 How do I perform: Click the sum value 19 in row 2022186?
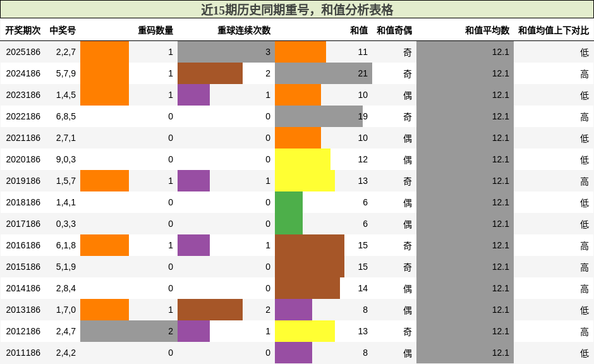click(x=363, y=116)
